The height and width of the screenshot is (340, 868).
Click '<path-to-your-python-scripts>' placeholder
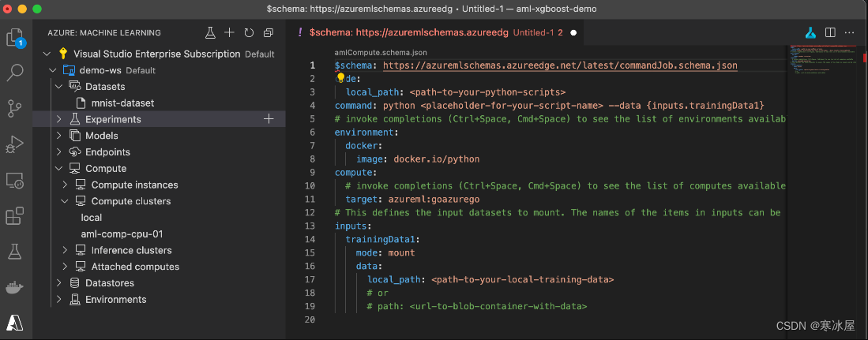point(487,92)
